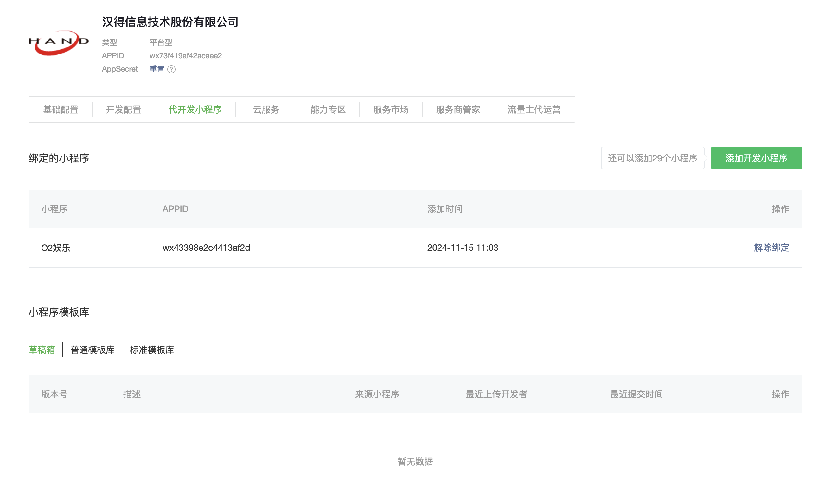Click the 添加开发小程序 green button
Viewport: 825px width, 504px height.
(756, 158)
